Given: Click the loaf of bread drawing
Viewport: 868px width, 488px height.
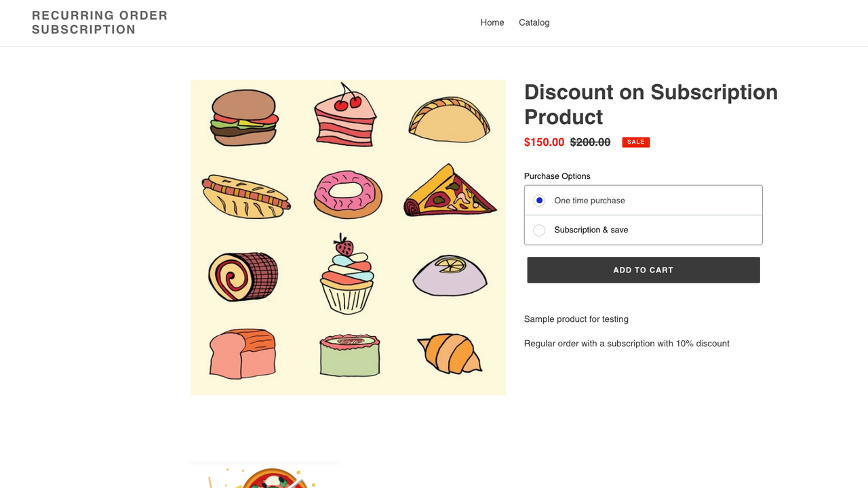Looking at the screenshot, I should tap(241, 353).
